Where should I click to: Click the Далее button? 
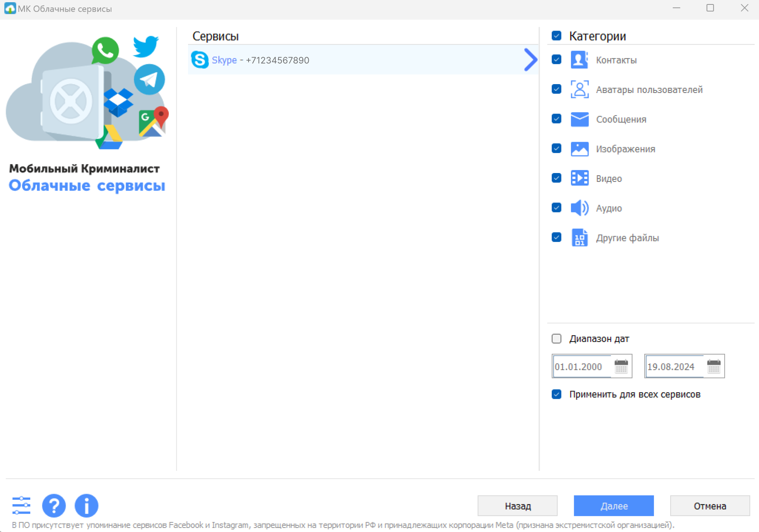[x=614, y=506]
